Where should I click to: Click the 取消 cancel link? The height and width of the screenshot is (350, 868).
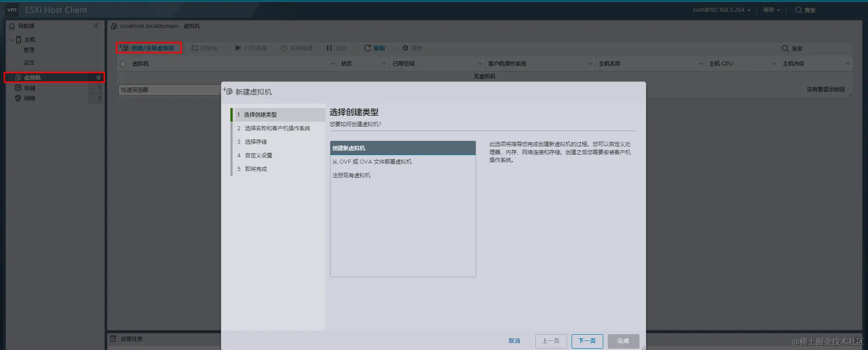coord(514,341)
